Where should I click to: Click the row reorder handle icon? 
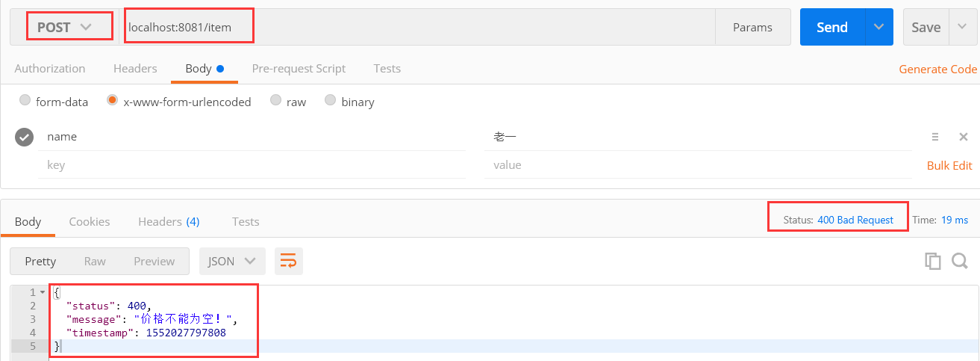pos(934,137)
